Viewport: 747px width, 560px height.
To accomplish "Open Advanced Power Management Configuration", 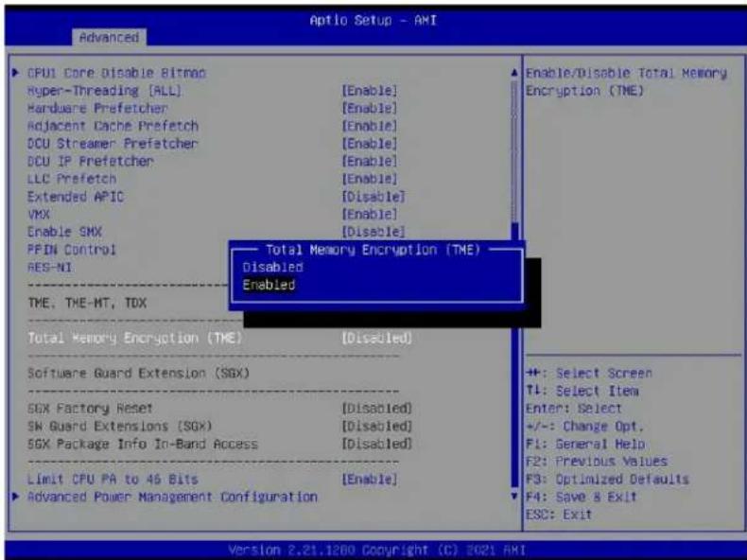I will click(172, 497).
